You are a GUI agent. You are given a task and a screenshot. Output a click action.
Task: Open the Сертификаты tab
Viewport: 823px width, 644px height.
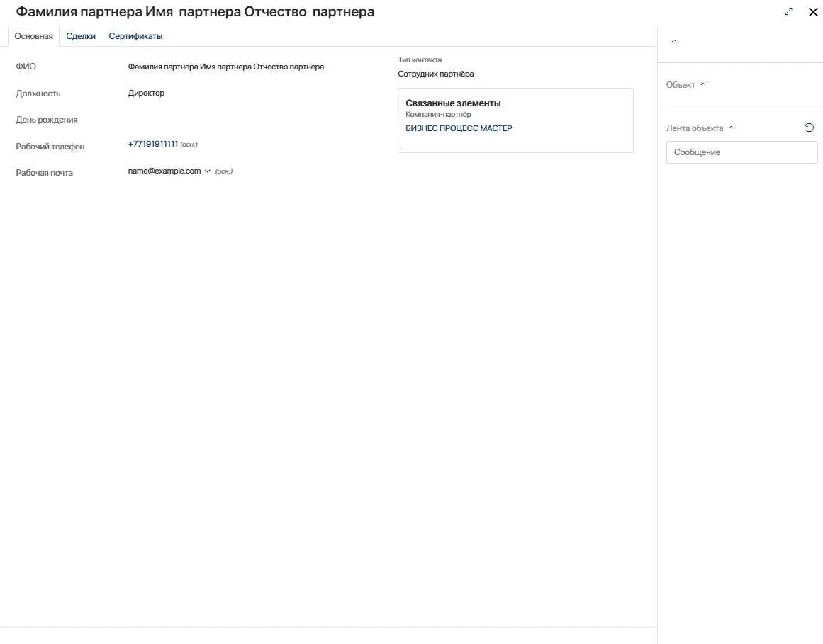click(x=135, y=36)
